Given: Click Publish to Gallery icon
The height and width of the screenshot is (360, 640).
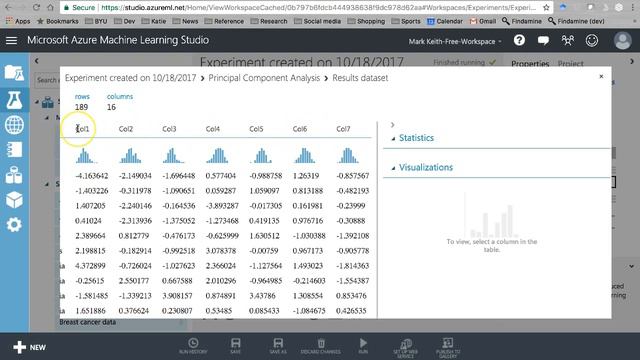Looking at the screenshot, I should click(448, 348).
